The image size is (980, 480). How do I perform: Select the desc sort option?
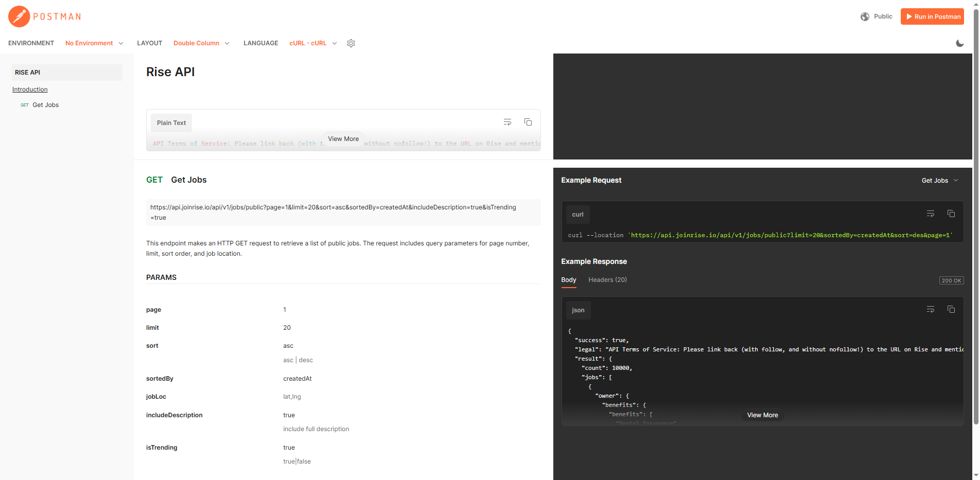tap(306, 360)
